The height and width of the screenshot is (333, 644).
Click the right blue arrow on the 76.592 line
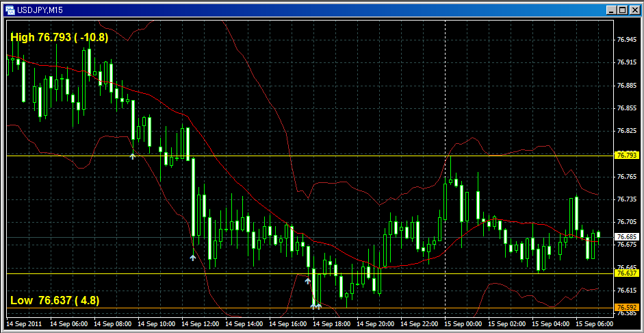coord(320,306)
